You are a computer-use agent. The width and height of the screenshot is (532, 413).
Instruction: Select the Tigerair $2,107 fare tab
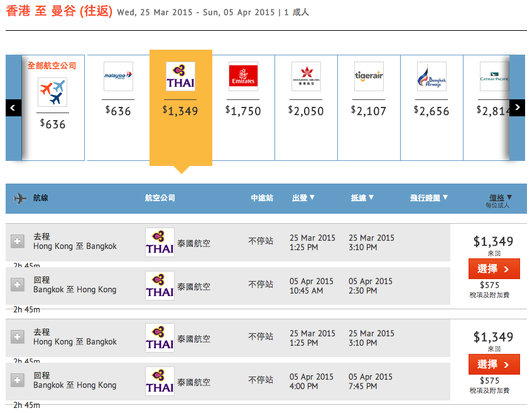pyautogui.click(x=369, y=107)
